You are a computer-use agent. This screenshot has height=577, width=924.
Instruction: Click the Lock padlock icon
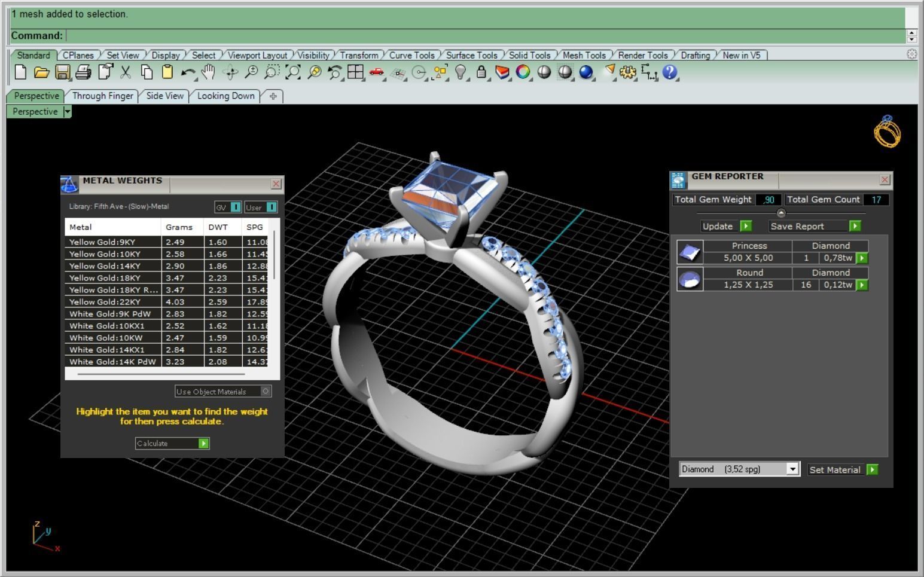tap(481, 72)
